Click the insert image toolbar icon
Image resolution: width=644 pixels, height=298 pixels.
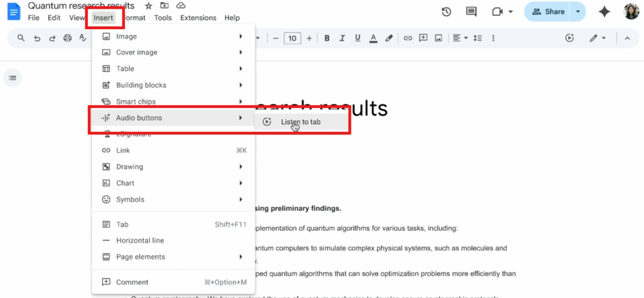pyautogui.click(x=438, y=38)
